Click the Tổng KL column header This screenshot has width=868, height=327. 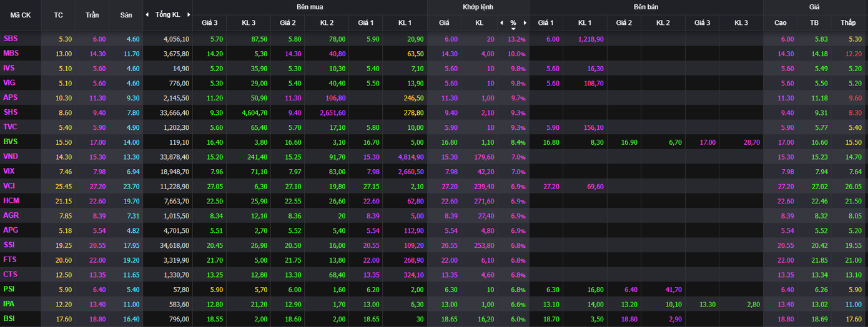[167, 14]
